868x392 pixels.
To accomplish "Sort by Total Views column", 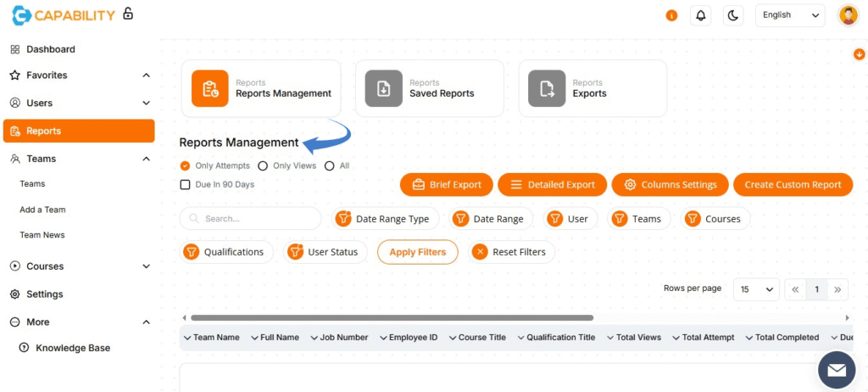I will click(634, 337).
